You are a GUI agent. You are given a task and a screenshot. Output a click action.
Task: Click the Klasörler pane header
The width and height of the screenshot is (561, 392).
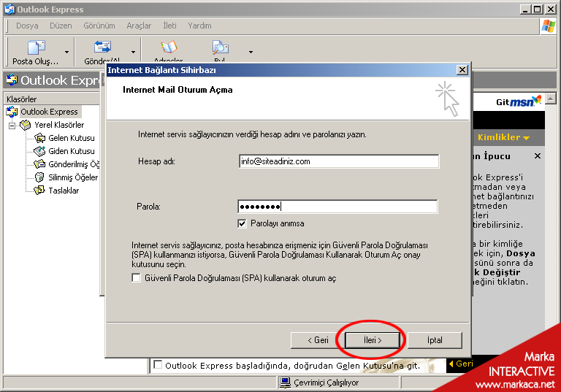click(x=52, y=99)
